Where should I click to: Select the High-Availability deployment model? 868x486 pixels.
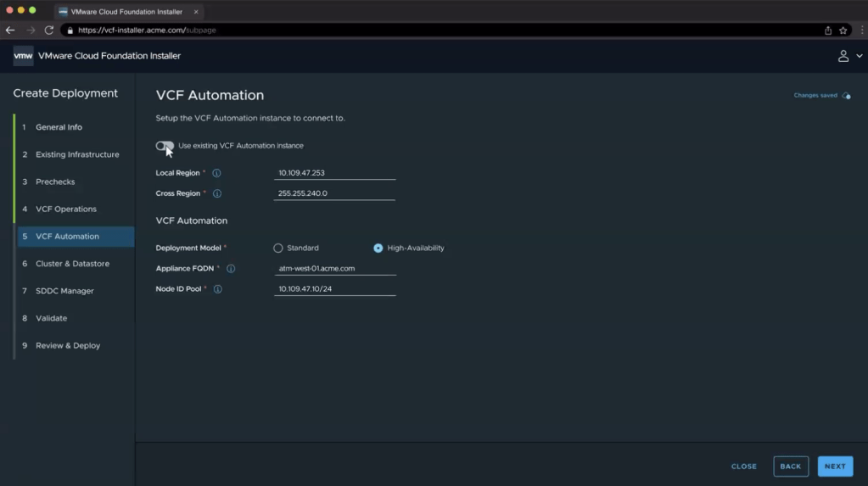click(x=378, y=249)
